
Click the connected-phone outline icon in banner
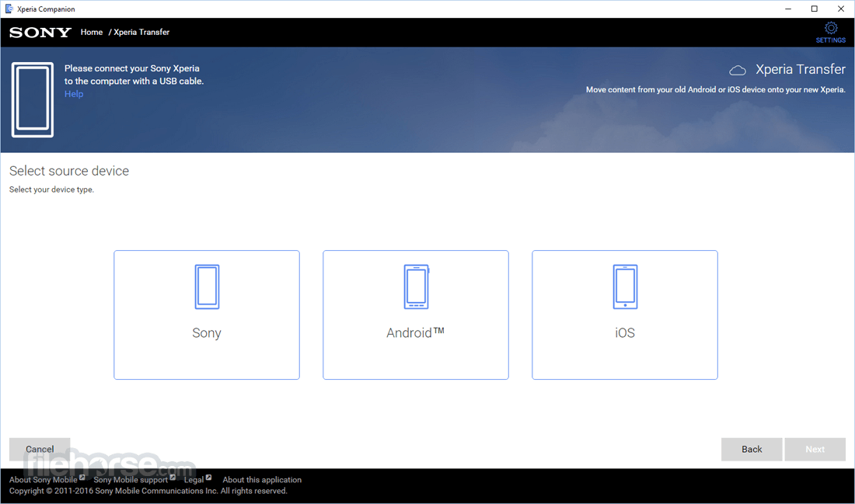(33, 99)
